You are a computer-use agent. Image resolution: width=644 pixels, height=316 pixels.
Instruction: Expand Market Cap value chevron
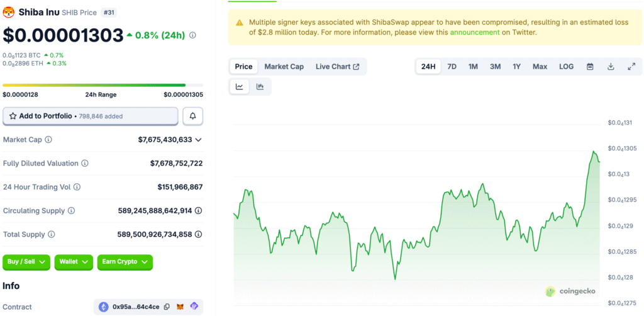pos(199,140)
